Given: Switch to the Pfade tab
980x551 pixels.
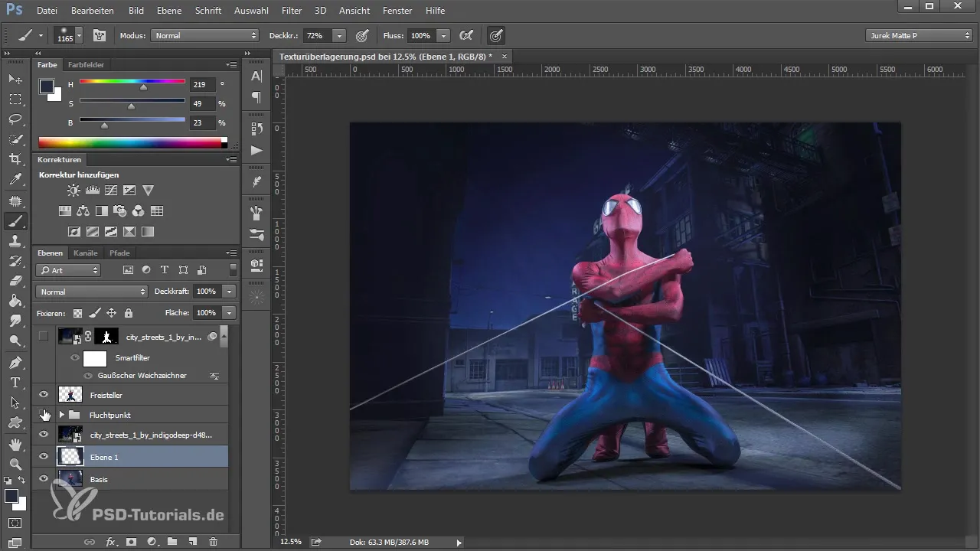Looking at the screenshot, I should [x=119, y=253].
